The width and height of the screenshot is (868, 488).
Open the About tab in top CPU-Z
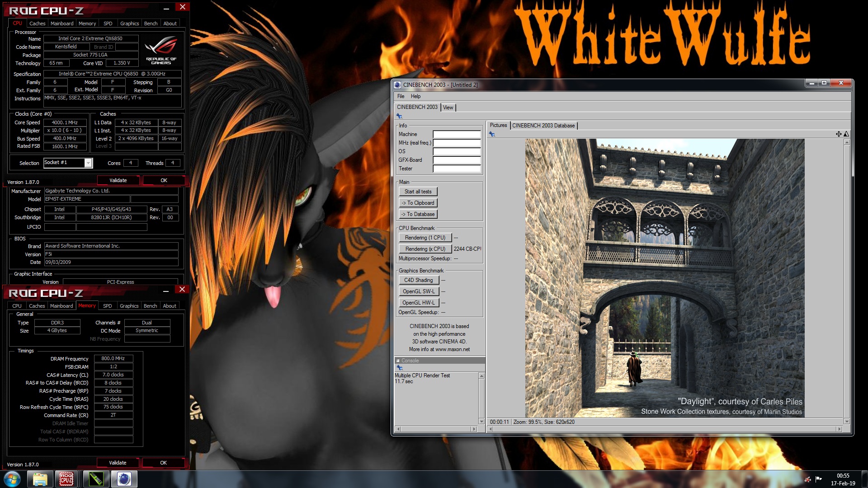click(170, 23)
